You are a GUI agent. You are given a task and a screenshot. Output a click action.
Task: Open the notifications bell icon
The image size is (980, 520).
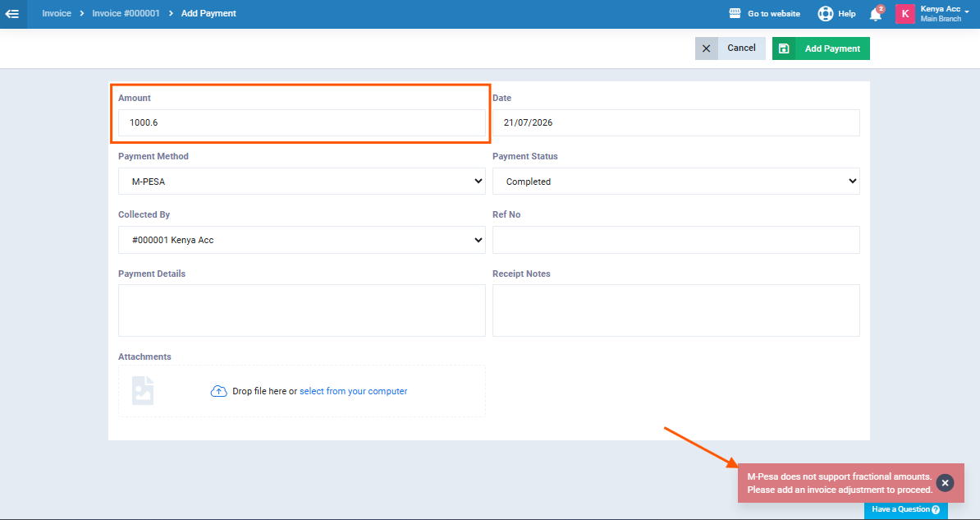tap(876, 15)
